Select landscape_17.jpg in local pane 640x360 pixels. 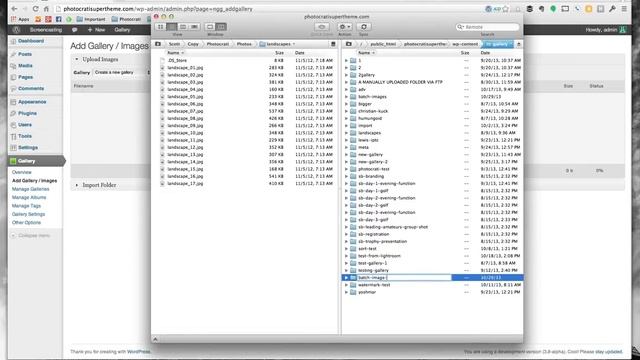(x=185, y=184)
